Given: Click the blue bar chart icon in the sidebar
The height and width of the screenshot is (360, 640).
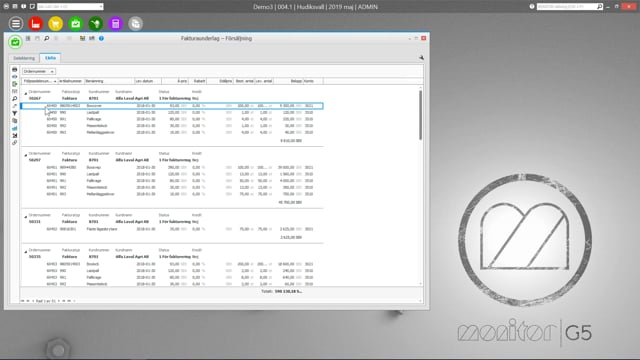Looking at the screenshot, I should click(x=15, y=128).
